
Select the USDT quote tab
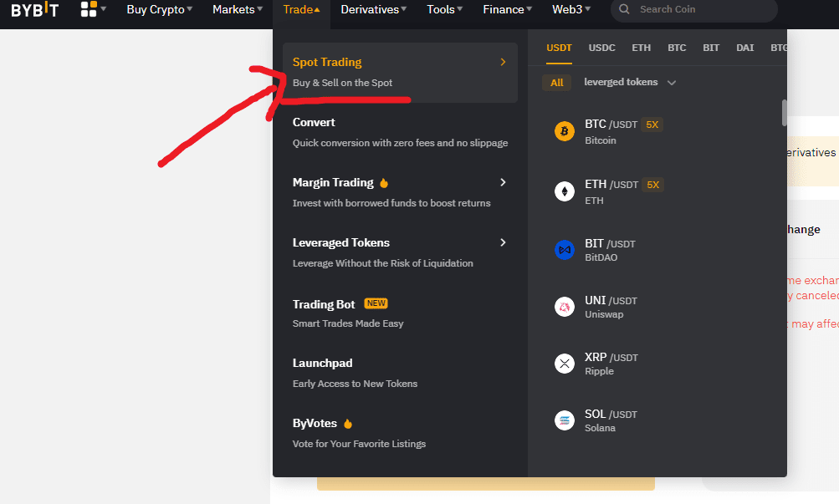559,48
